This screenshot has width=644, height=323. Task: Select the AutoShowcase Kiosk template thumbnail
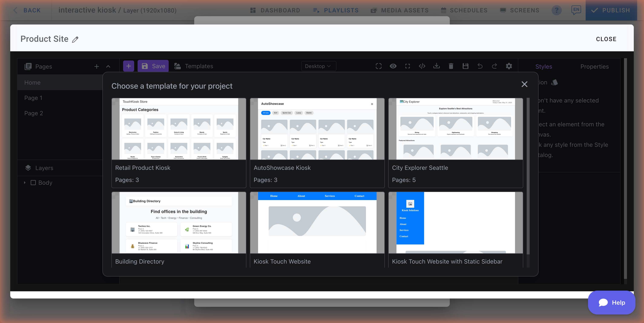tap(317, 129)
